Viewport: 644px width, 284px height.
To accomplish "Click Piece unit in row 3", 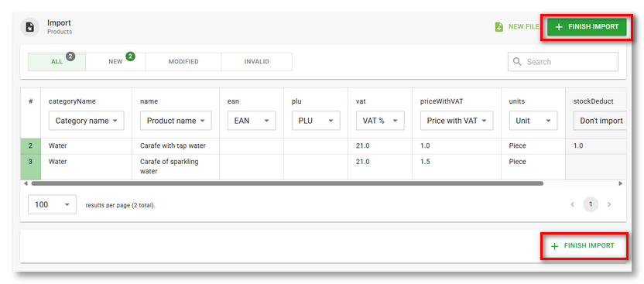I will pyautogui.click(x=518, y=162).
